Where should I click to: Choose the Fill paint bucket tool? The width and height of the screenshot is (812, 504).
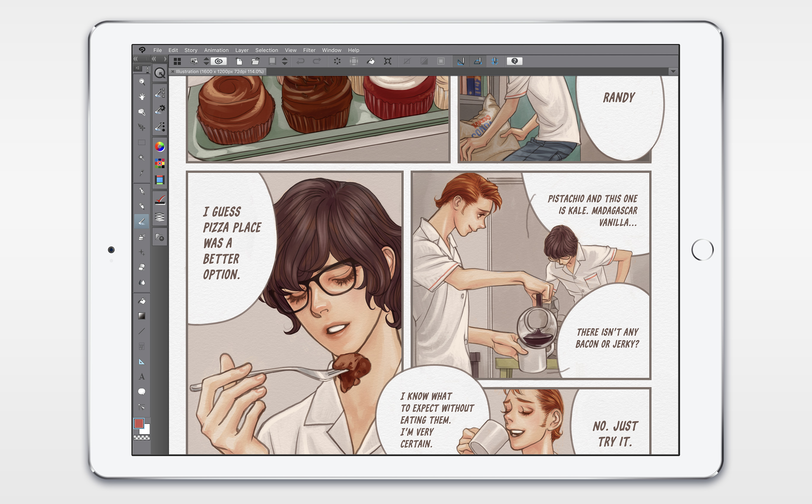tap(142, 301)
